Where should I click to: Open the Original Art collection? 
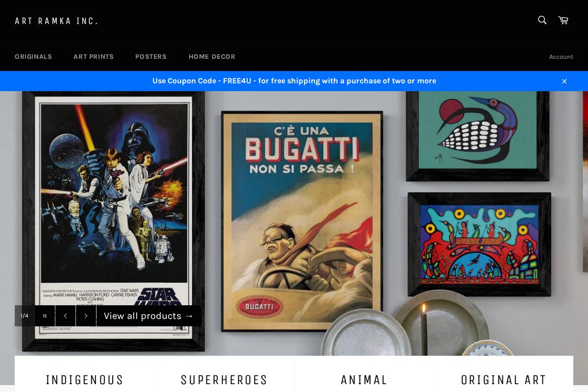click(x=504, y=379)
